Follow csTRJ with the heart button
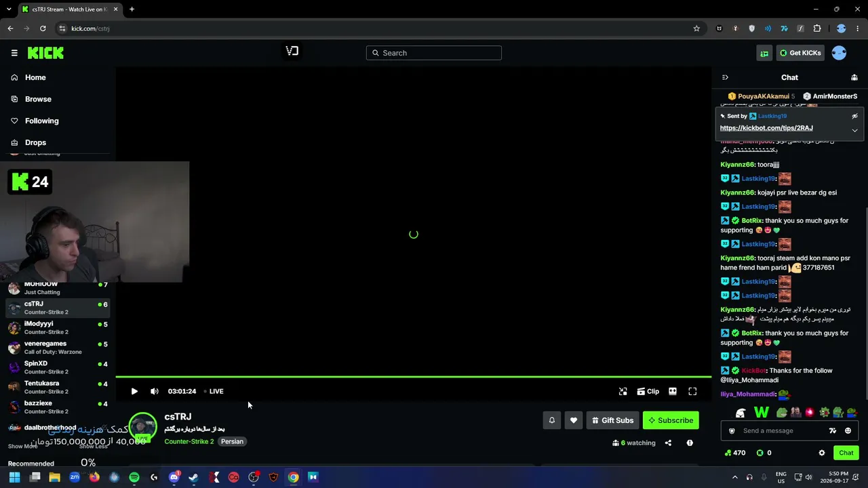This screenshot has width=868, height=488. coord(574,420)
